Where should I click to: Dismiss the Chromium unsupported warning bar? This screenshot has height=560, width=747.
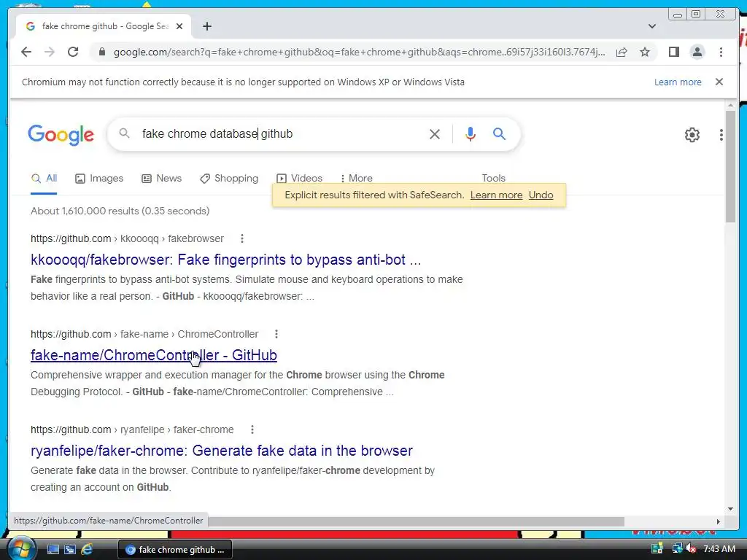pyautogui.click(x=719, y=82)
